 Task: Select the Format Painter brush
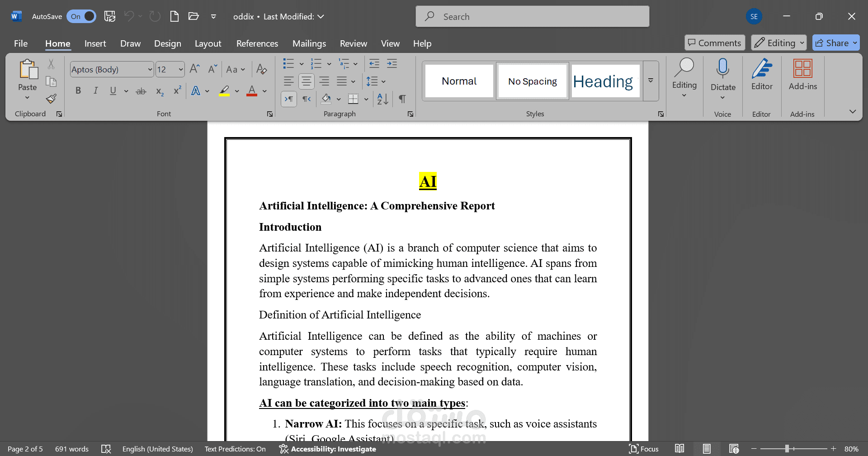click(51, 99)
